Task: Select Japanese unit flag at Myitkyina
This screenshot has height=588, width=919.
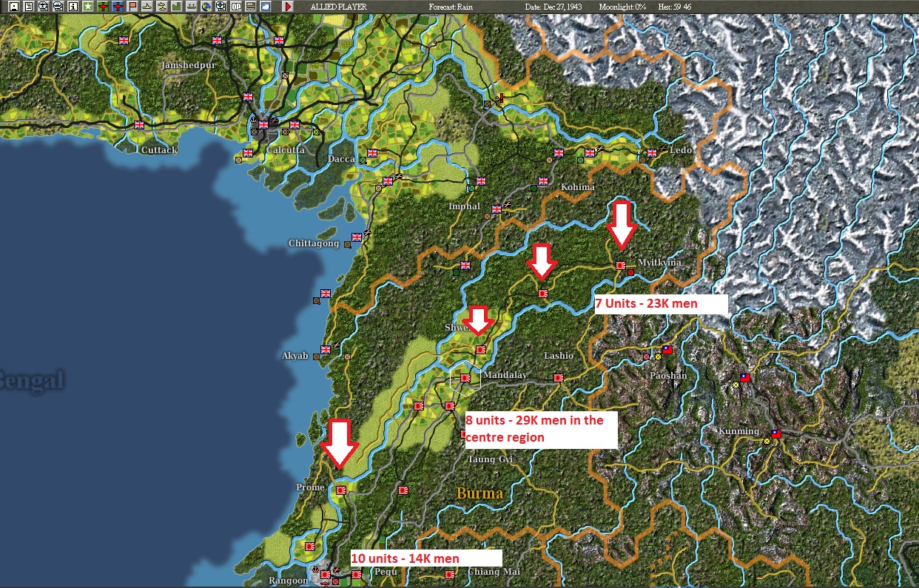Action: 621,265
